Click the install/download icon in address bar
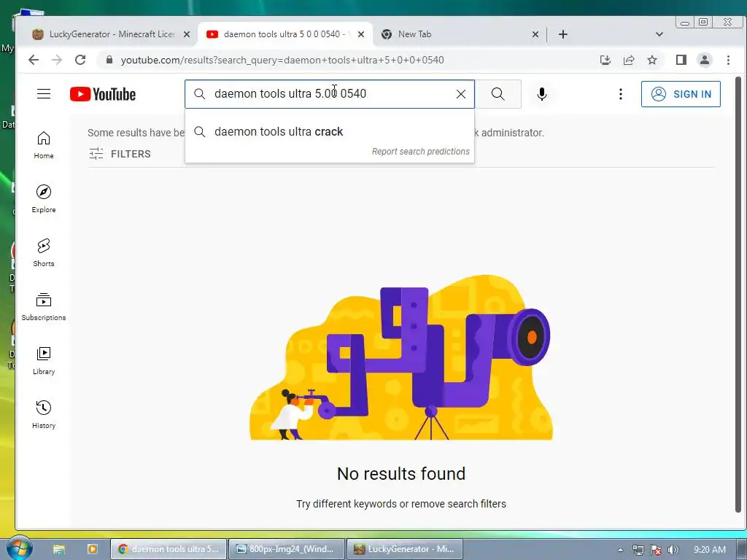The height and width of the screenshot is (560, 747). pos(605,60)
